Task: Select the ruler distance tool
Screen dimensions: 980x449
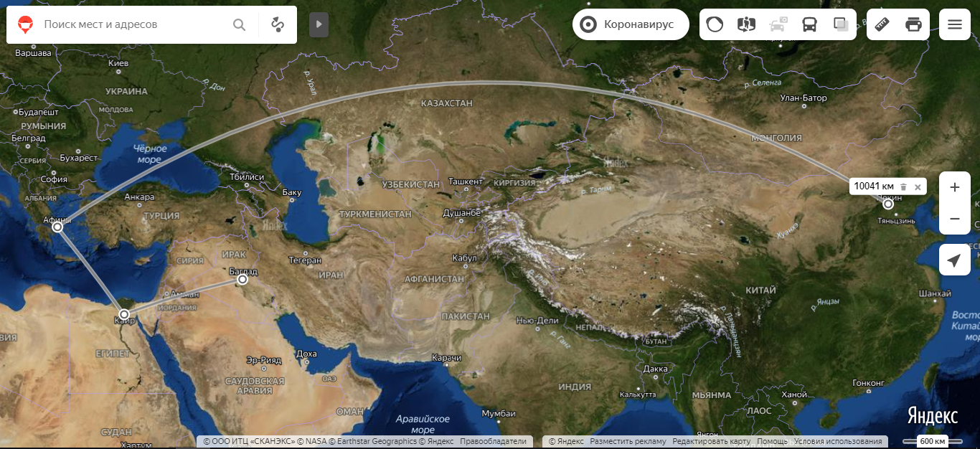Action: tap(882, 24)
